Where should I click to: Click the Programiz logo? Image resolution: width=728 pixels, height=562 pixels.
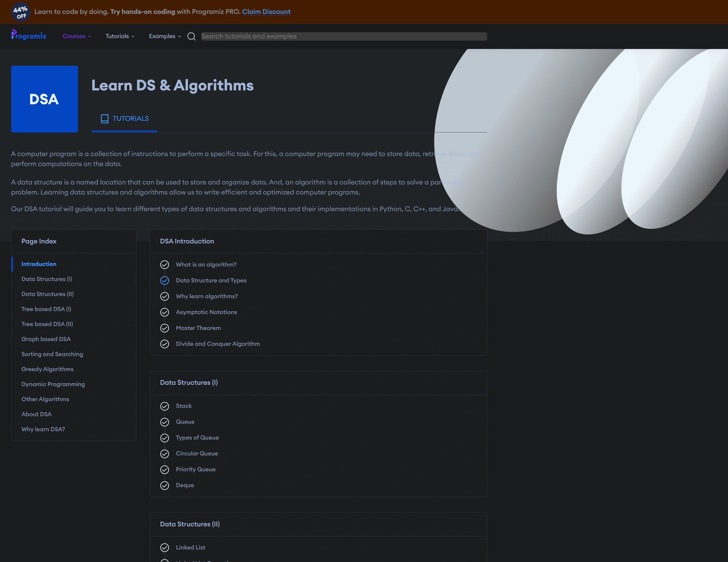[29, 35]
